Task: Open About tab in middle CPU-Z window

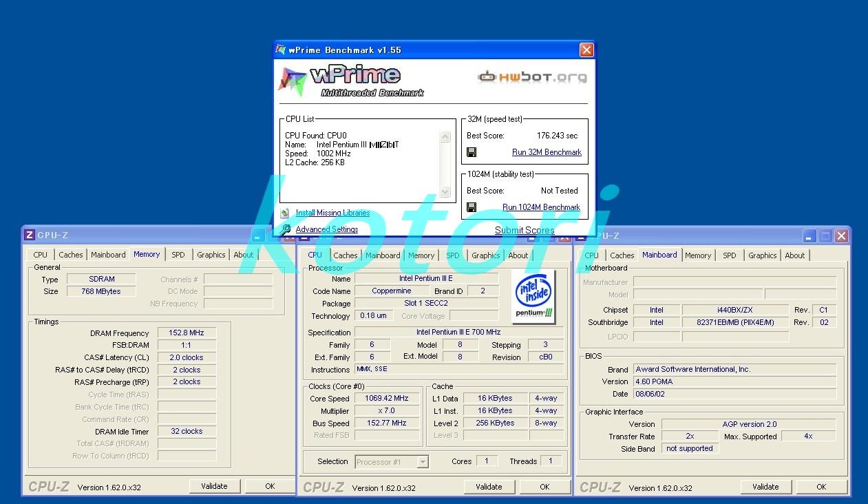Action: click(518, 255)
